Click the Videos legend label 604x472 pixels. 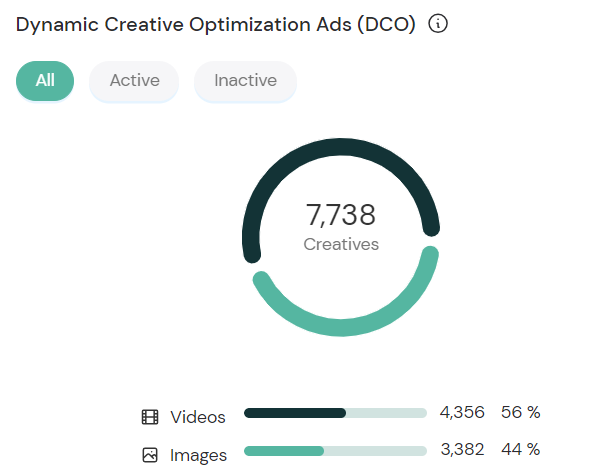(x=198, y=417)
